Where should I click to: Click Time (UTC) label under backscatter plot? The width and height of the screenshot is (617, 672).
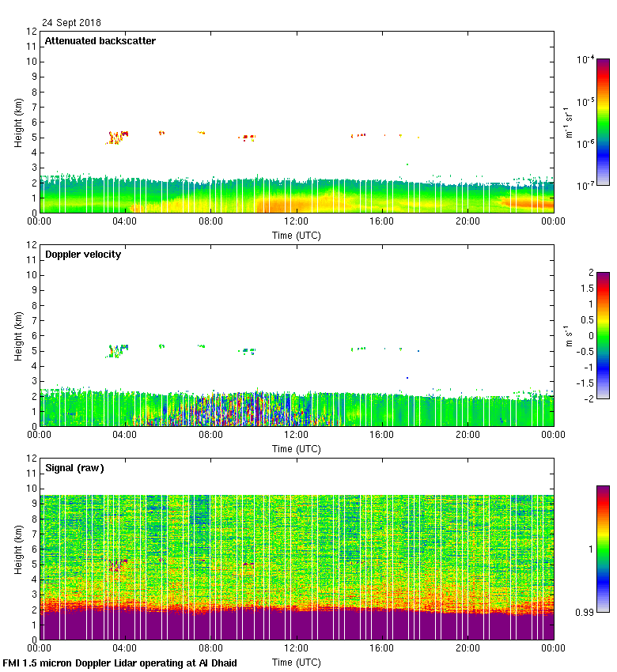(297, 236)
